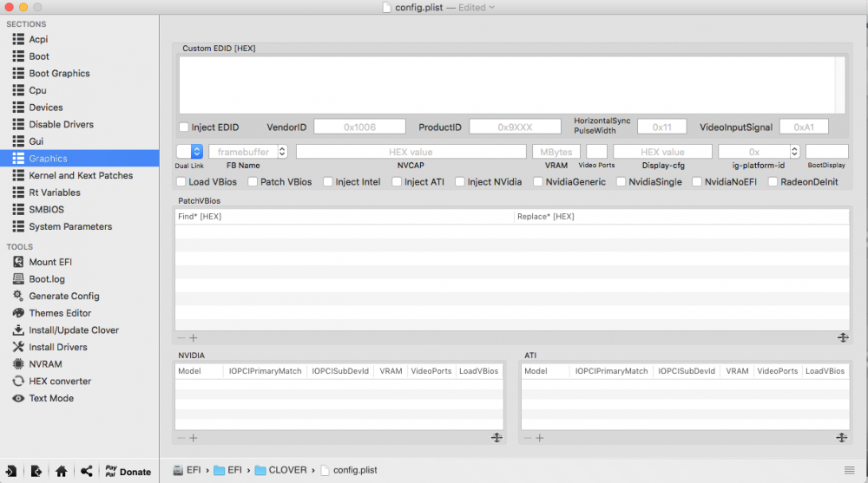Toggle the Load VBios checkbox
868x483 pixels.
point(181,182)
